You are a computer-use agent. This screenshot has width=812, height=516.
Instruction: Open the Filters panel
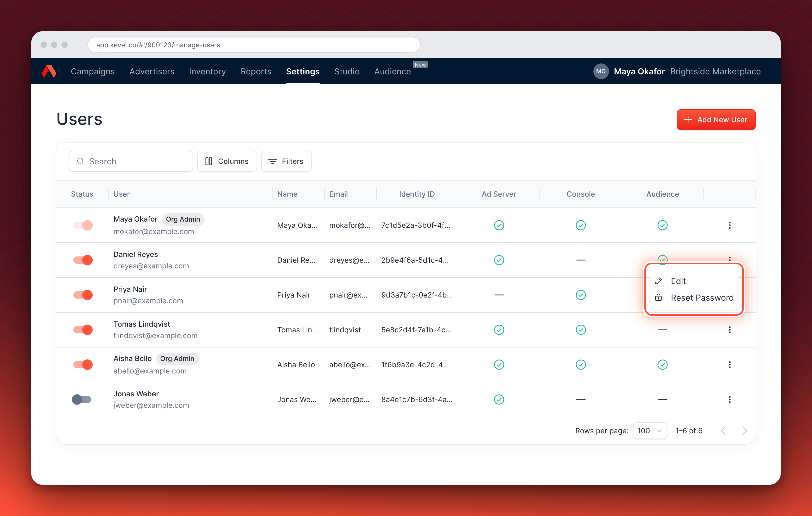click(286, 162)
